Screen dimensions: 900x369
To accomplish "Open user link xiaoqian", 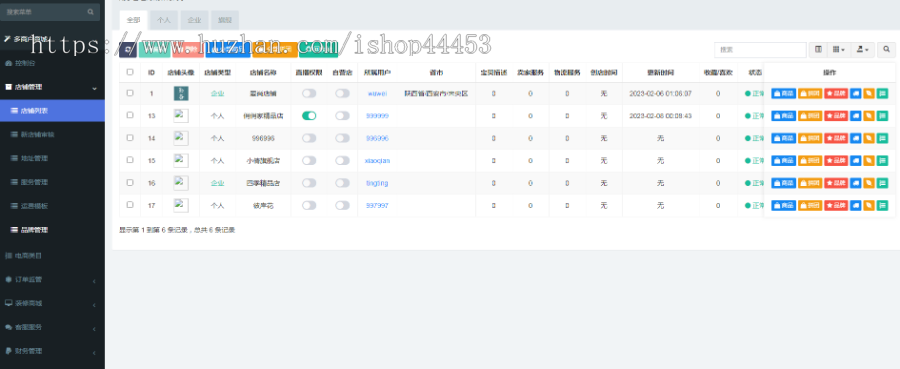I will (377, 161).
